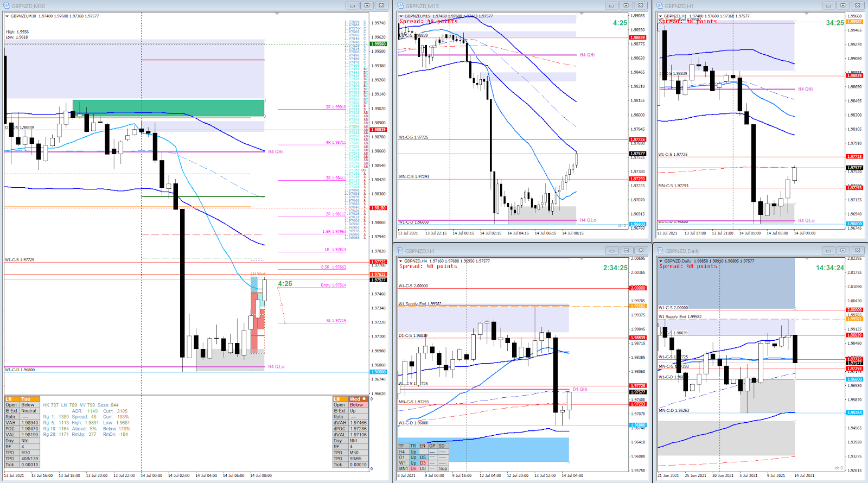Click the 34:25 candle timer in H1 chart
Viewport: 868px width, 483px height.
pyautogui.click(x=835, y=23)
